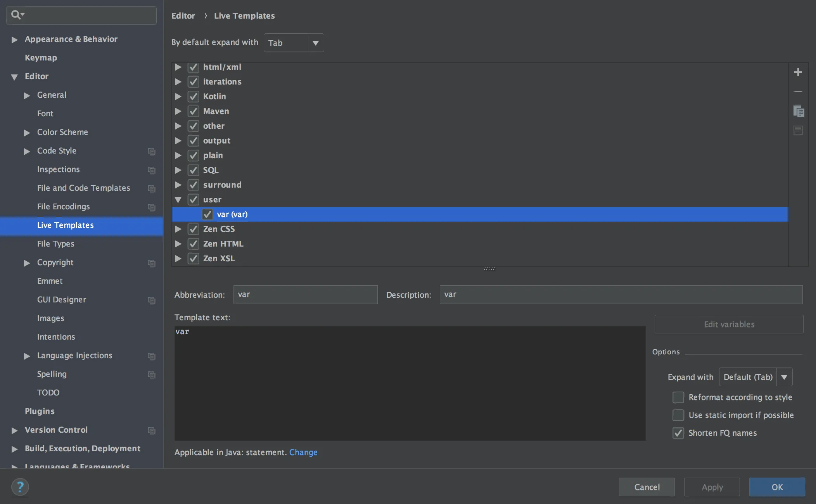Click the duplicate template icon

(x=798, y=111)
